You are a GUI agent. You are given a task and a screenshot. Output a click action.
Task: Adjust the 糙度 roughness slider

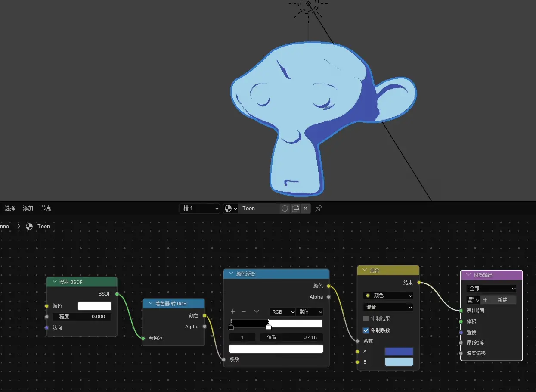click(x=82, y=317)
